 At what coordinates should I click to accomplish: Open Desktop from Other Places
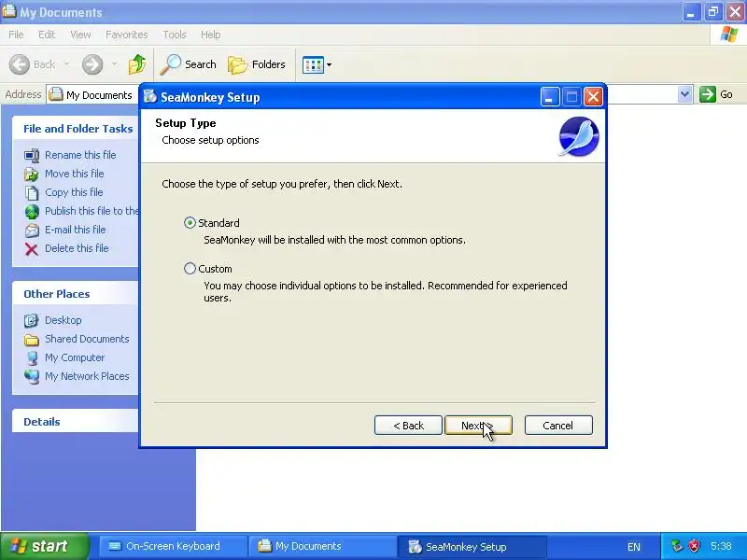(x=63, y=320)
